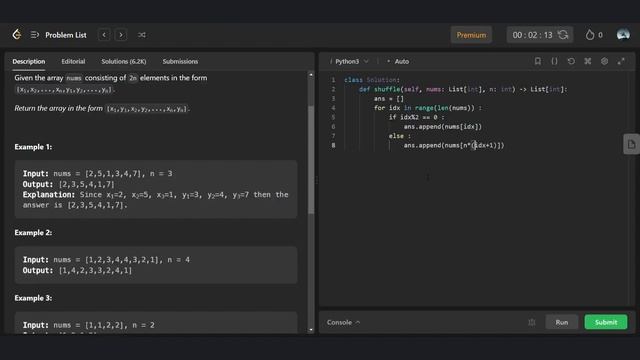Click the Problem List link
640x360 pixels.
[x=66, y=35]
